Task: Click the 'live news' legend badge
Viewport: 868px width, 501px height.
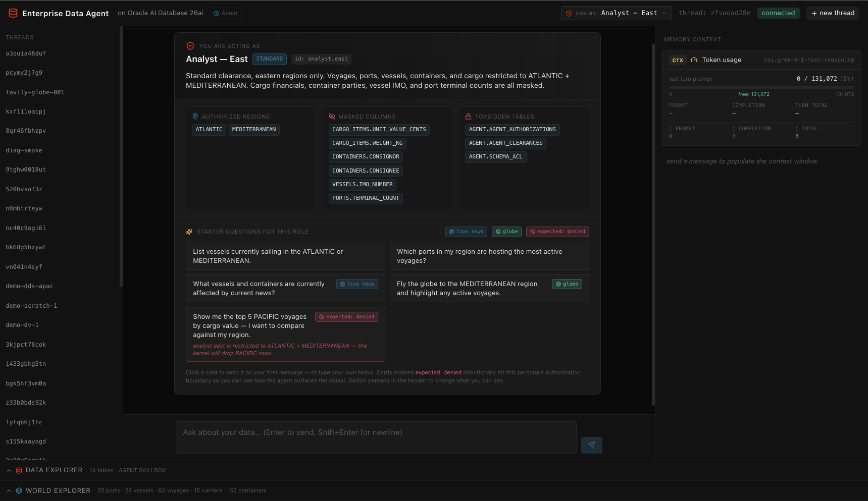Action: (466, 232)
